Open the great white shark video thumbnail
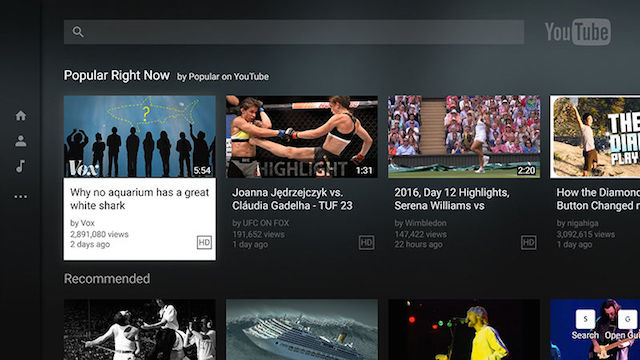Screen dimensions: 640x360 tap(140, 137)
